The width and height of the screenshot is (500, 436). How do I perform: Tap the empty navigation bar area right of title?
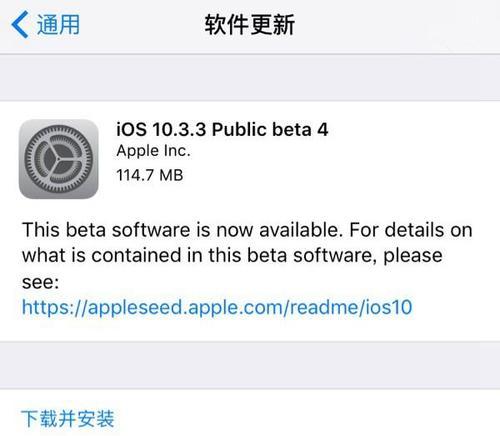coord(397,25)
